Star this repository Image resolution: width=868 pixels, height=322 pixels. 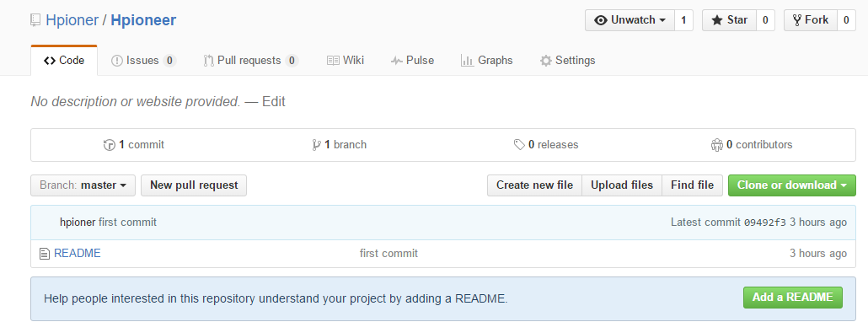(x=729, y=20)
